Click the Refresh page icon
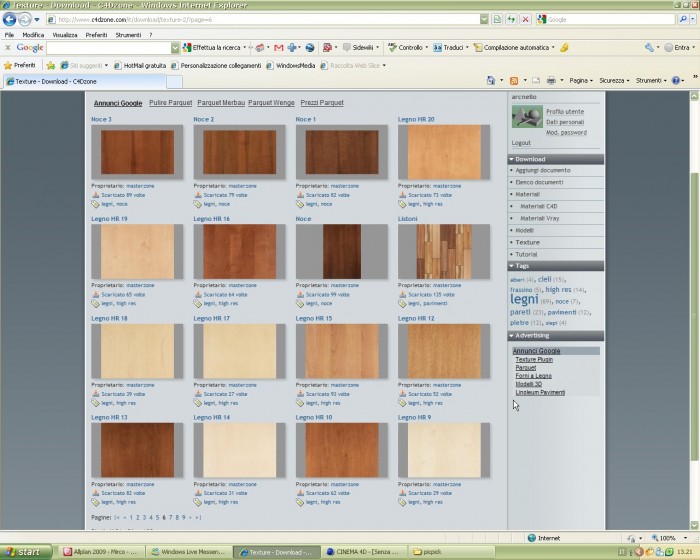The image size is (700, 560). click(511, 19)
